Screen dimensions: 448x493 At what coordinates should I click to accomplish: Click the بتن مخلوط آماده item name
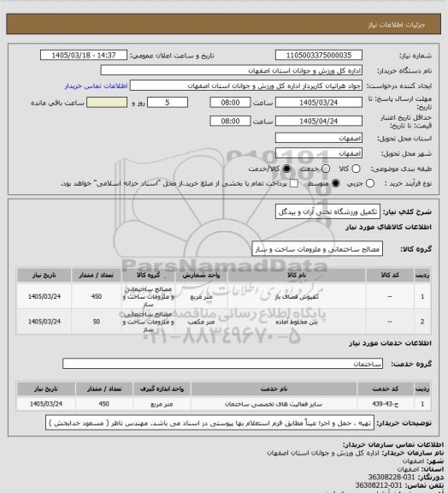tap(297, 322)
